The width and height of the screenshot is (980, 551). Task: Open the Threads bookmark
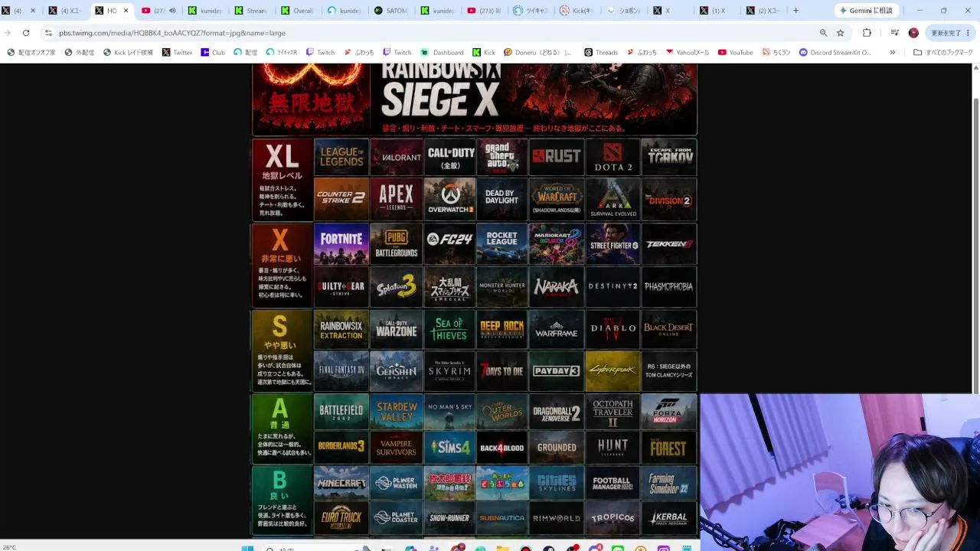601,53
